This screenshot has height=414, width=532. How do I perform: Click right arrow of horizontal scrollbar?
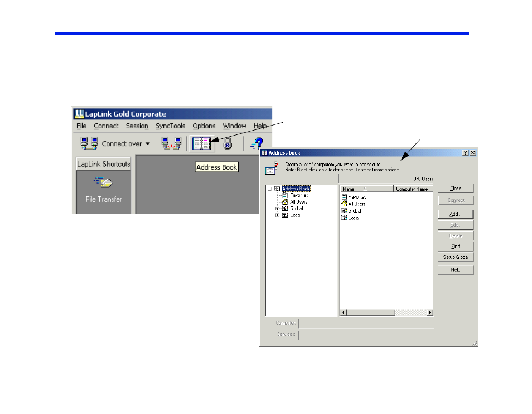[430, 312]
